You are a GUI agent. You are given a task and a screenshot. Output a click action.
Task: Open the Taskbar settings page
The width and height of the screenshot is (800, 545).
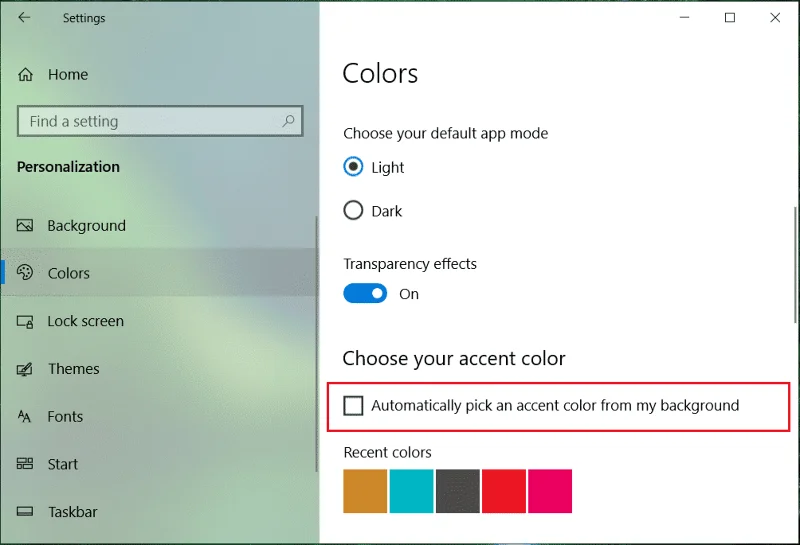[x=159, y=511]
